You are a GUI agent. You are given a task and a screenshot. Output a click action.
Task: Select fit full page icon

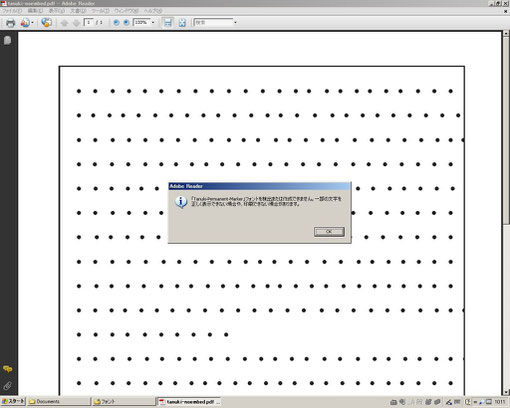(182, 23)
